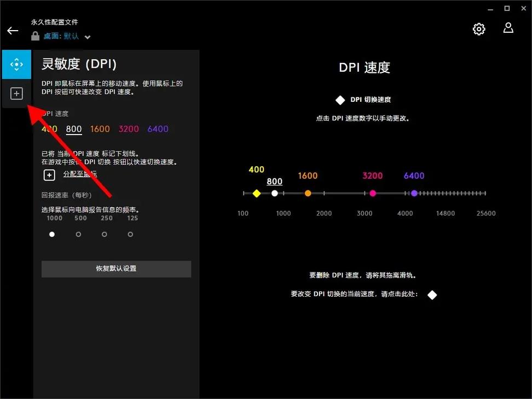The width and height of the screenshot is (532, 399).
Task: Click the plus icon next to 分配至鼠标
Action: tap(49, 175)
